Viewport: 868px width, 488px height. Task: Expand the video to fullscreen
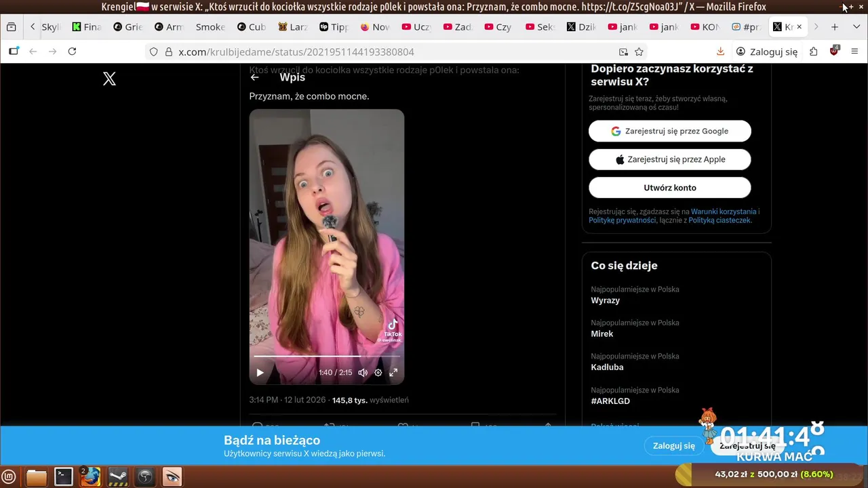(393, 372)
